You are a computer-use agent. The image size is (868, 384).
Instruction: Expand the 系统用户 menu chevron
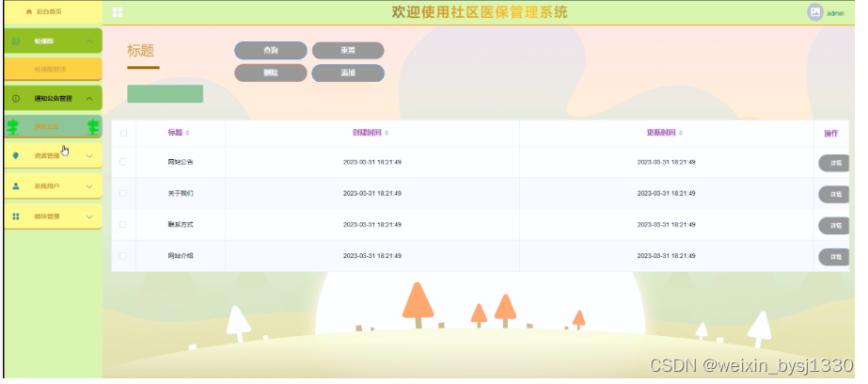pos(89,186)
